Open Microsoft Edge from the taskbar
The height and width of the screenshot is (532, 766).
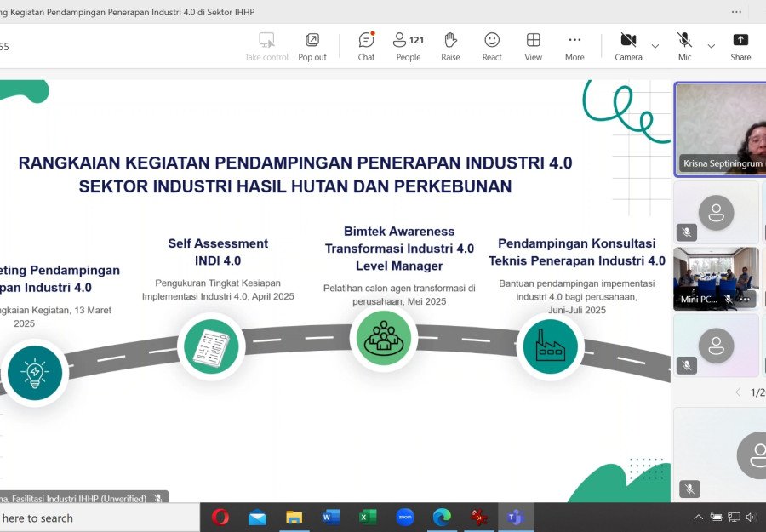coord(442,518)
